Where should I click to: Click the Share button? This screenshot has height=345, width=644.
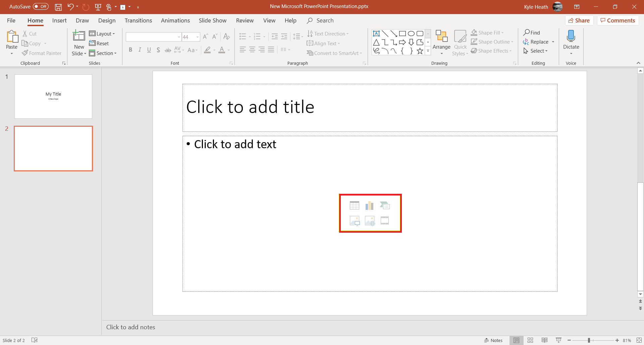[579, 20]
